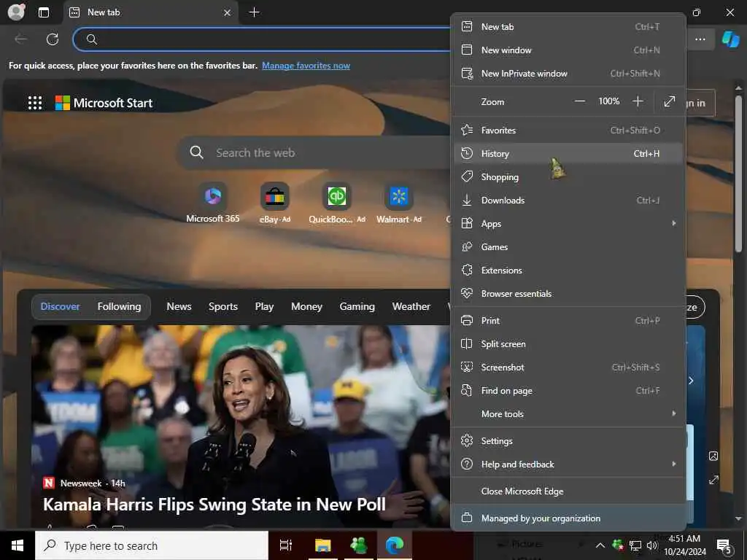Open the Edge profile avatar
This screenshot has width=747, height=560.
point(16,12)
